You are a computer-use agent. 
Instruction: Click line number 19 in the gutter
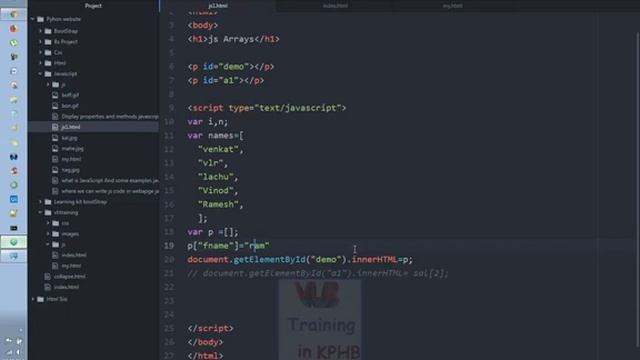(169, 246)
